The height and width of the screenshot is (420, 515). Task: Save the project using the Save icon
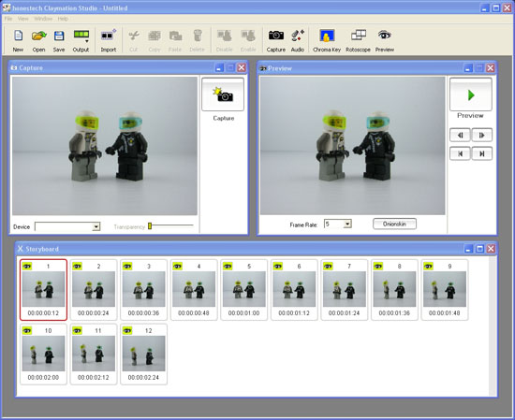(59, 36)
